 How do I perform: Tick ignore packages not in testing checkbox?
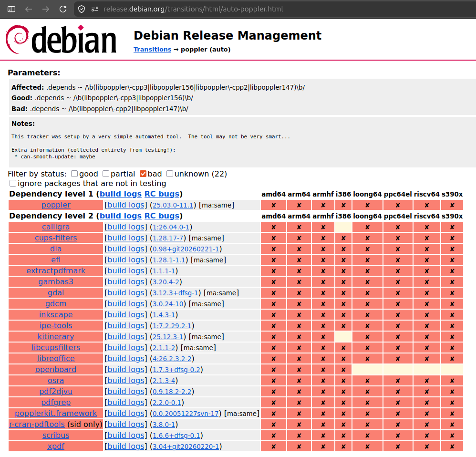[x=13, y=183]
